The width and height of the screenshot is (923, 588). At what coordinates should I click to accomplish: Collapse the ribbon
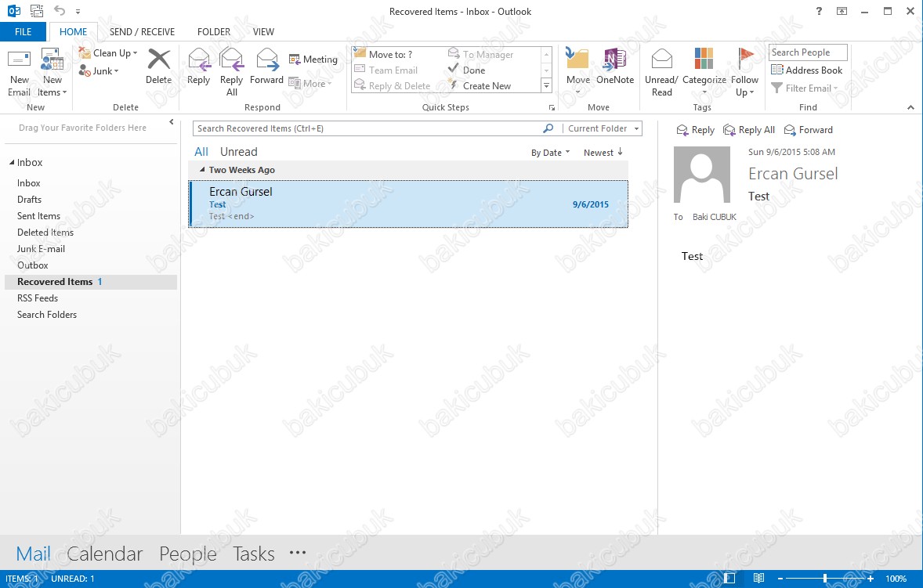(910, 107)
